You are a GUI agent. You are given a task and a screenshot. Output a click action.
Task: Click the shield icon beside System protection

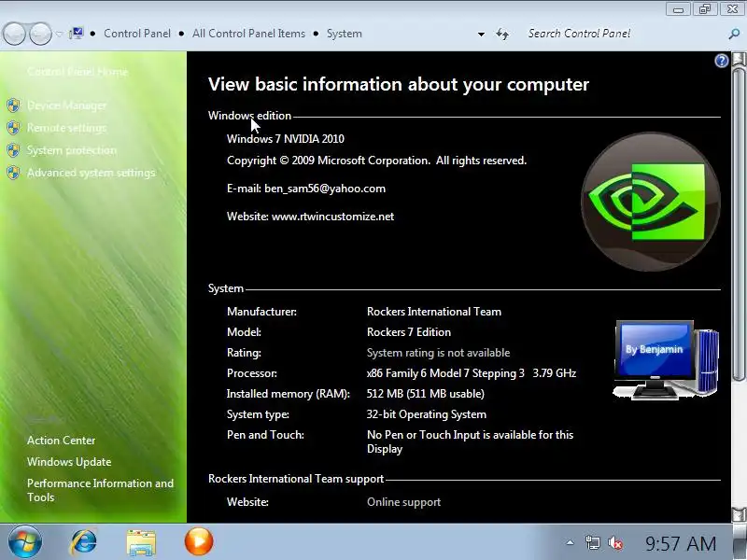13,150
